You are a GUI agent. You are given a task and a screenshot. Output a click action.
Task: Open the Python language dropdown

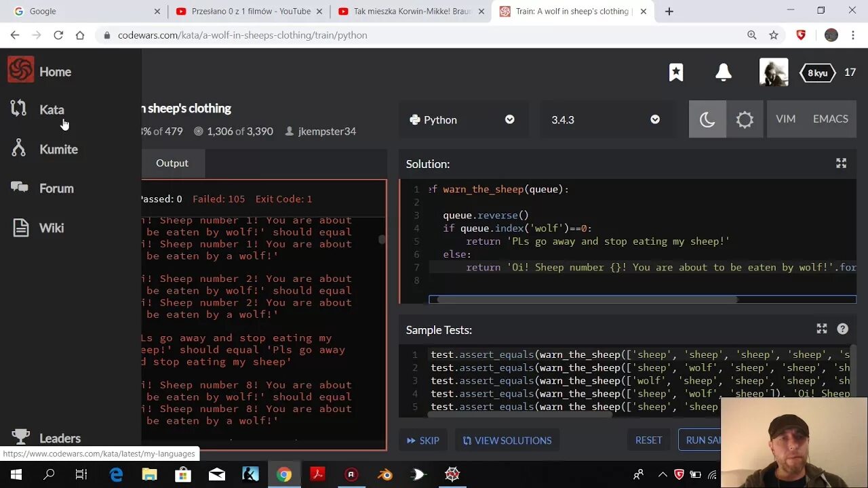click(x=462, y=119)
